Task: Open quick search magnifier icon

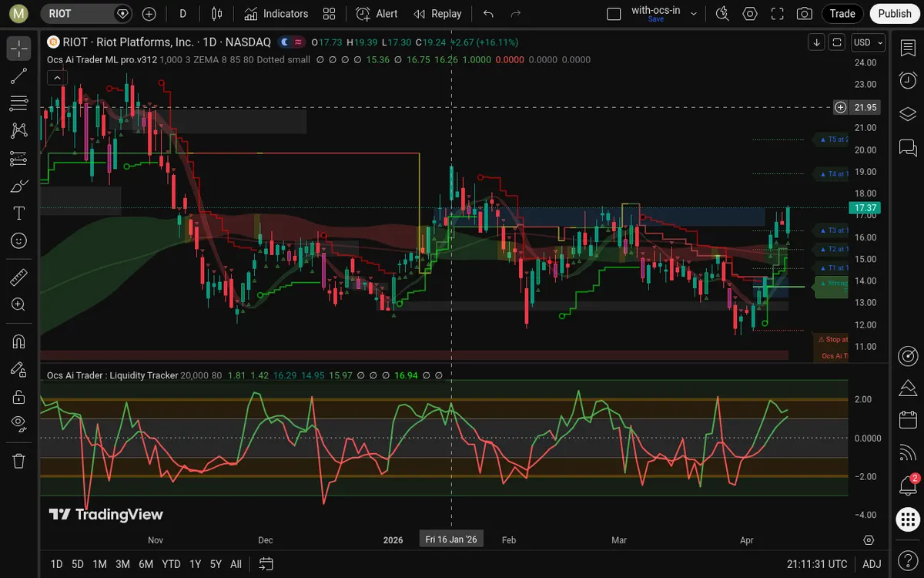Action: point(722,13)
